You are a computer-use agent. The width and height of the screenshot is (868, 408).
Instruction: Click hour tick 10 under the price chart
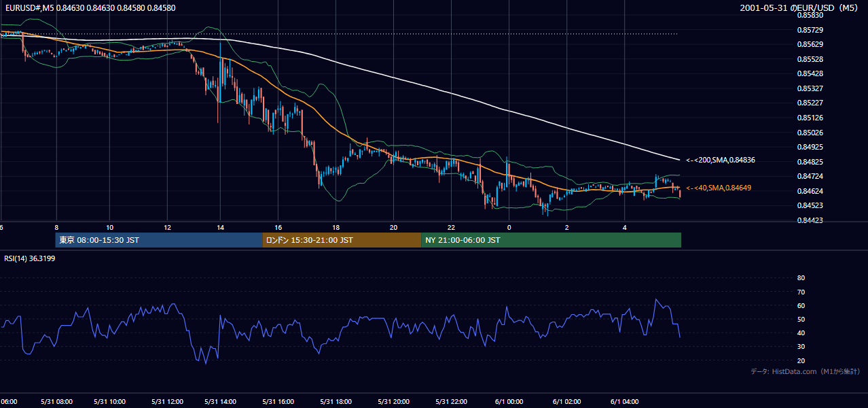tap(109, 227)
